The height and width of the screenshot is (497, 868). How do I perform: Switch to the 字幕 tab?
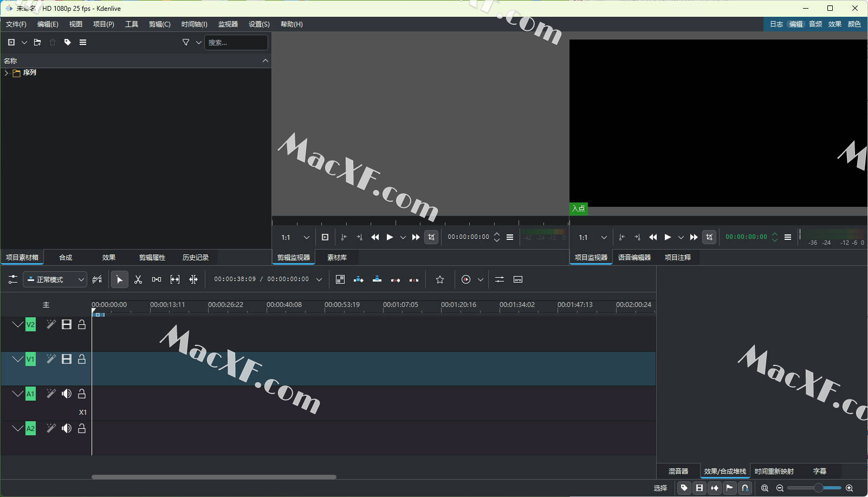pos(820,472)
